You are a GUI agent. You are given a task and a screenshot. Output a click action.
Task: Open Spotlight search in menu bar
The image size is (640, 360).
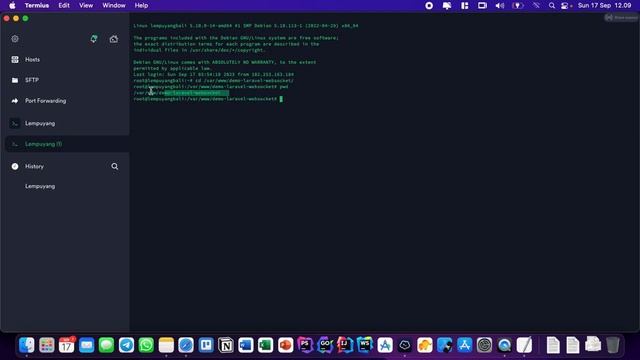pyautogui.click(x=552, y=5)
